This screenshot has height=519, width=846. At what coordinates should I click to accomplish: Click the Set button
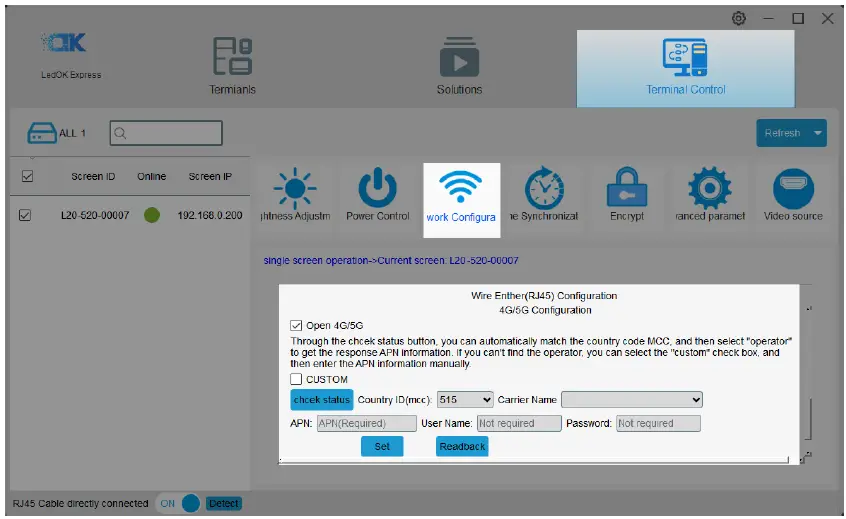tap(382, 447)
